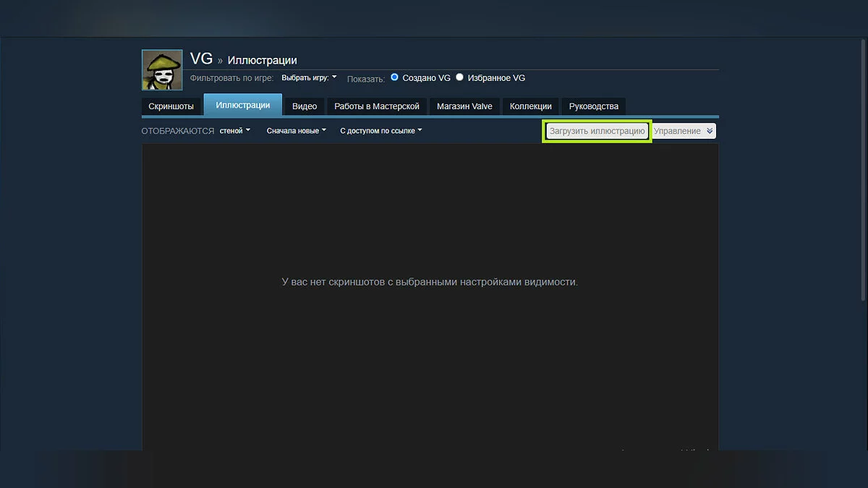Select the Иллюстрации tab
Image resolution: width=868 pixels, height=488 pixels.
pos(243,105)
